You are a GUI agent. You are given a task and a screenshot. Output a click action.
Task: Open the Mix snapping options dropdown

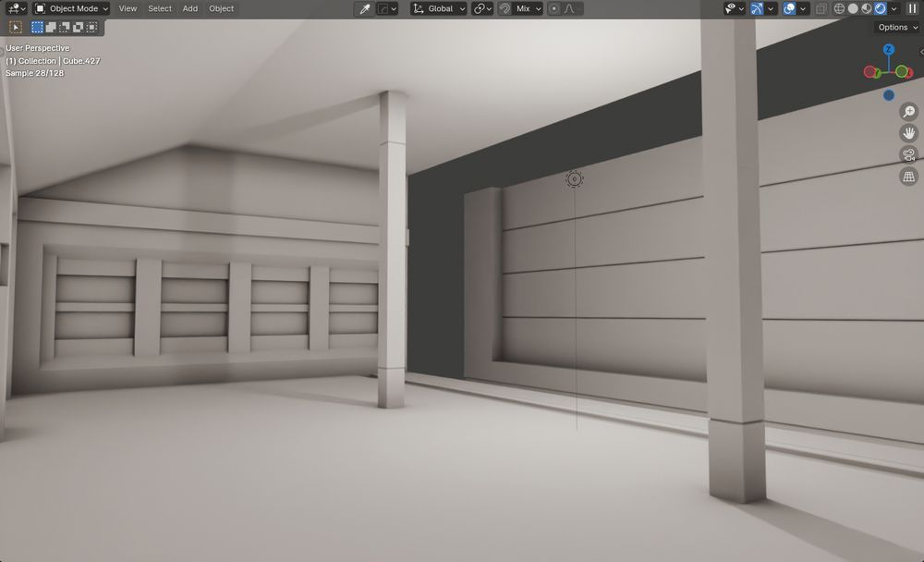pyautogui.click(x=528, y=8)
